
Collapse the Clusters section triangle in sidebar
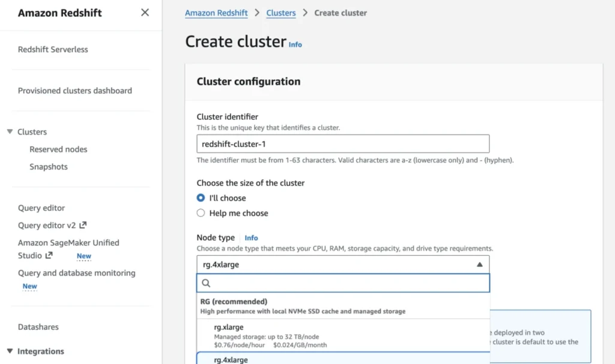[10, 132]
